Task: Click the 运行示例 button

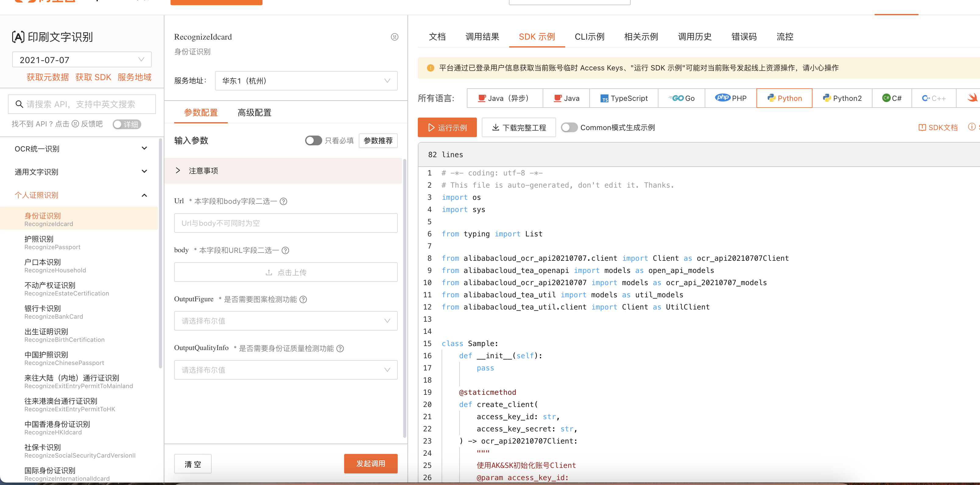Action: [x=447, y=128]
